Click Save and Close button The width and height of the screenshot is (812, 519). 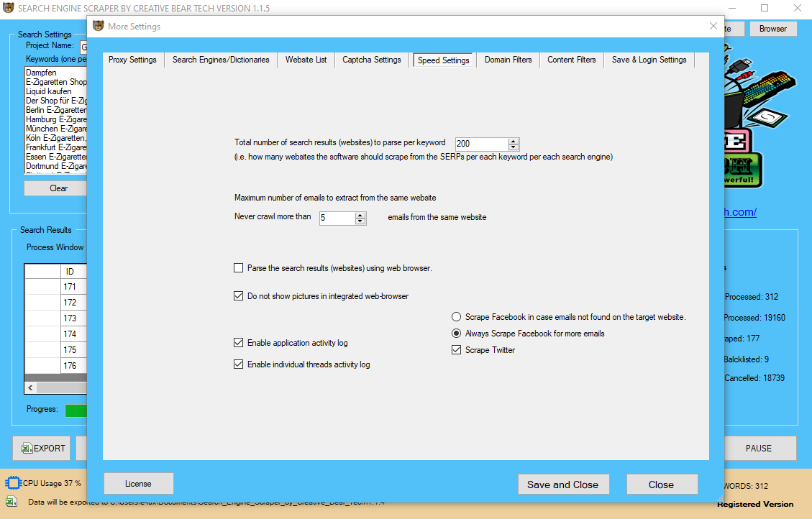click(563, 484)
